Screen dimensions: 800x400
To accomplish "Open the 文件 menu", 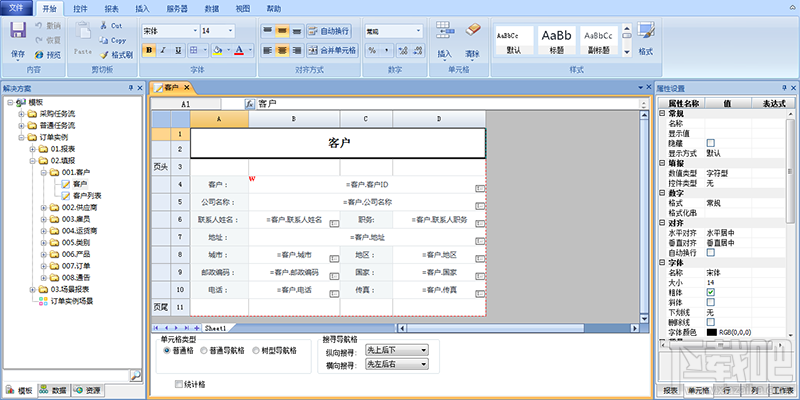I will (x=17, y=8).
